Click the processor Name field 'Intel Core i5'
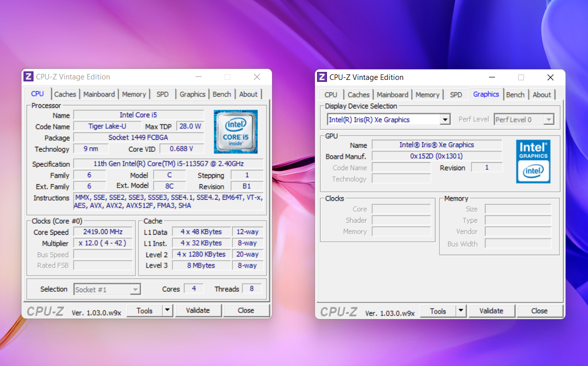The image size is (588, 366). 138,115
